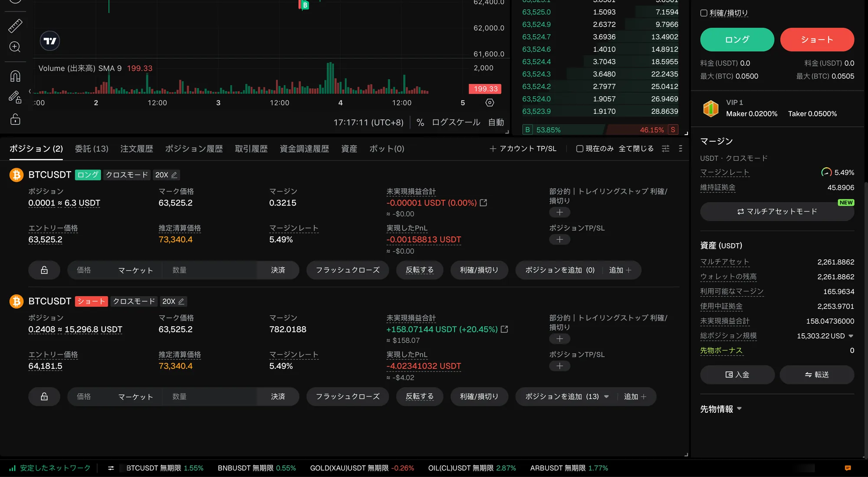Click the lock drawing mode pencil icon
The image size is (868, 477).
15,97
